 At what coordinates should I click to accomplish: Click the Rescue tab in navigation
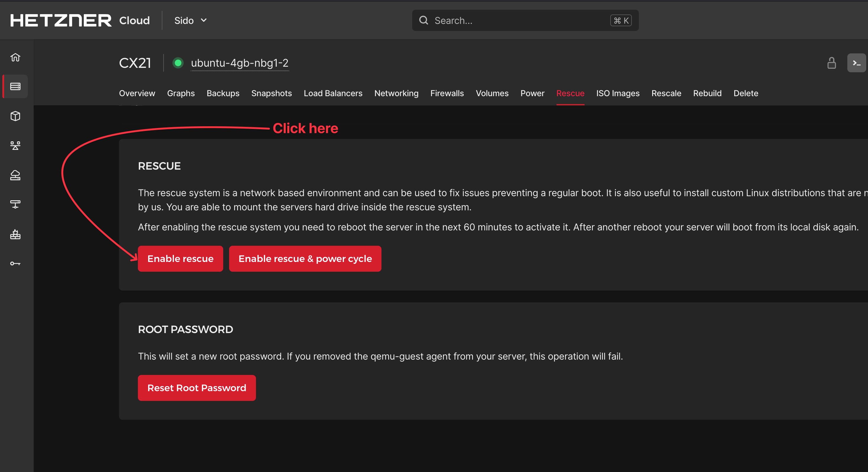click(x=570, y=93)
